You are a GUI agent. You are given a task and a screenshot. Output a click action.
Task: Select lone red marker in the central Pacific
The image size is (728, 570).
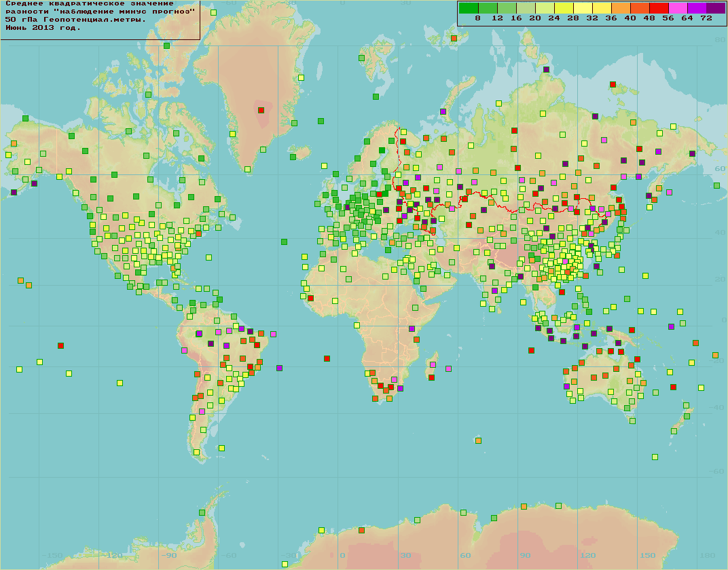(60, 345)
